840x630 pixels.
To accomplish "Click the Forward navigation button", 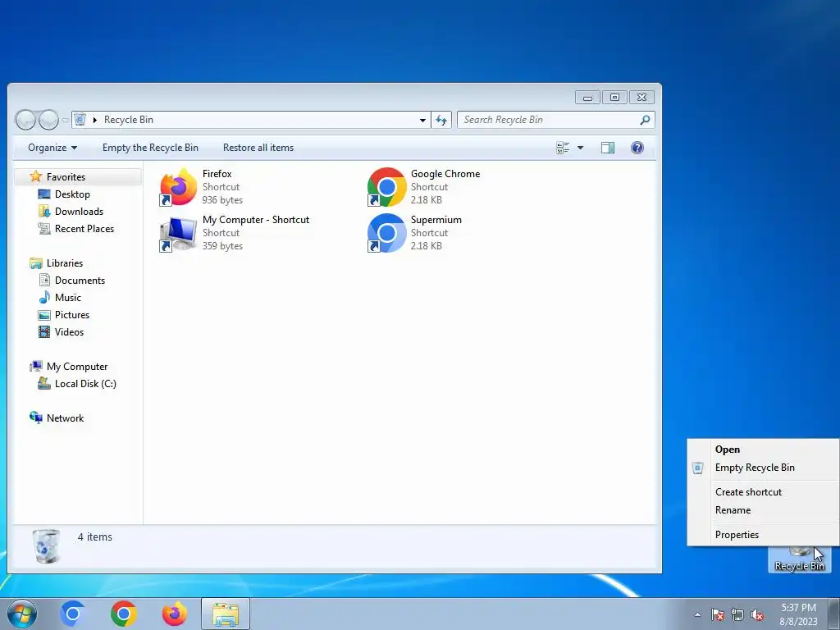I will point(48,120).
